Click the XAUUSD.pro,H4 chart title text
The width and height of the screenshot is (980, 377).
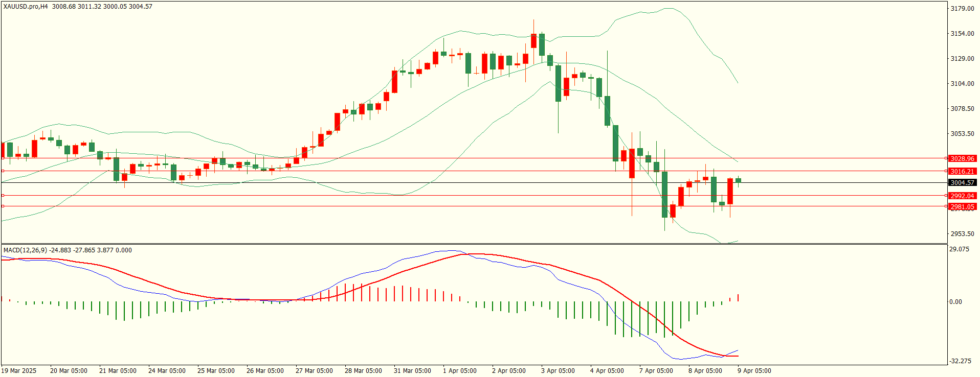26,7
